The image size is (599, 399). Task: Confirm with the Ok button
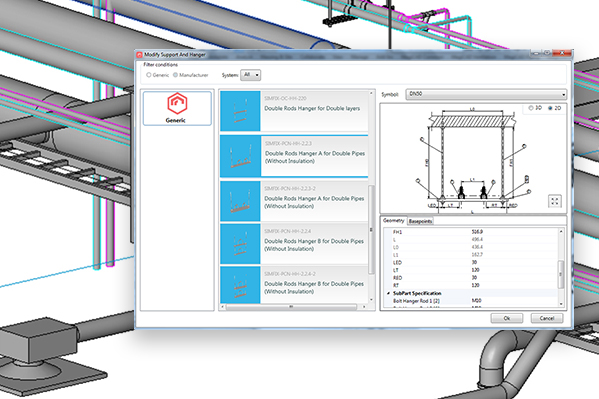(x=507, y=318)
